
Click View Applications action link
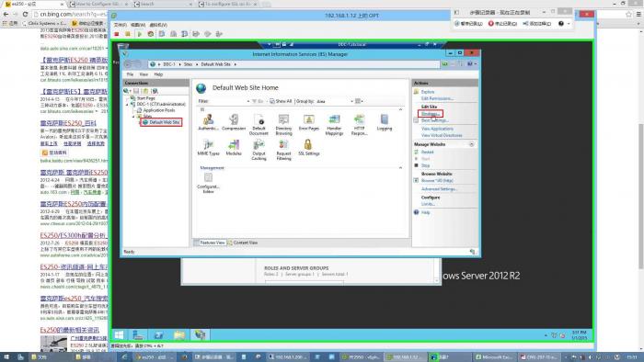(437, 129)
